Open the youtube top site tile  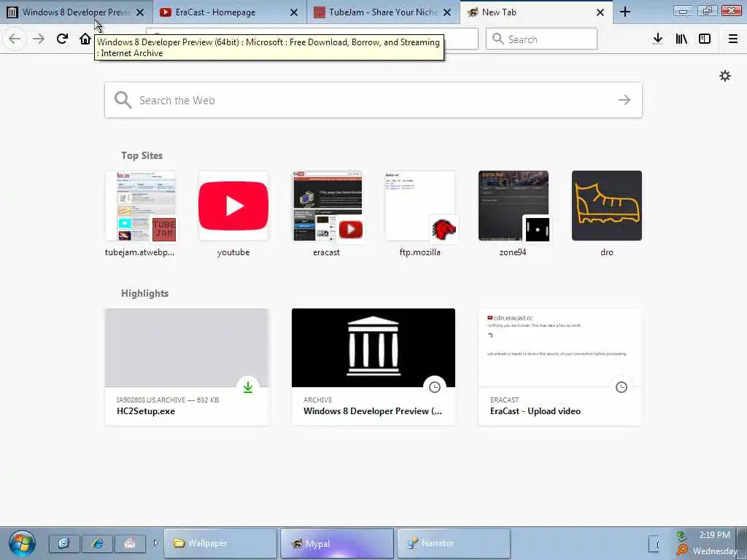(x=233, y=214)
